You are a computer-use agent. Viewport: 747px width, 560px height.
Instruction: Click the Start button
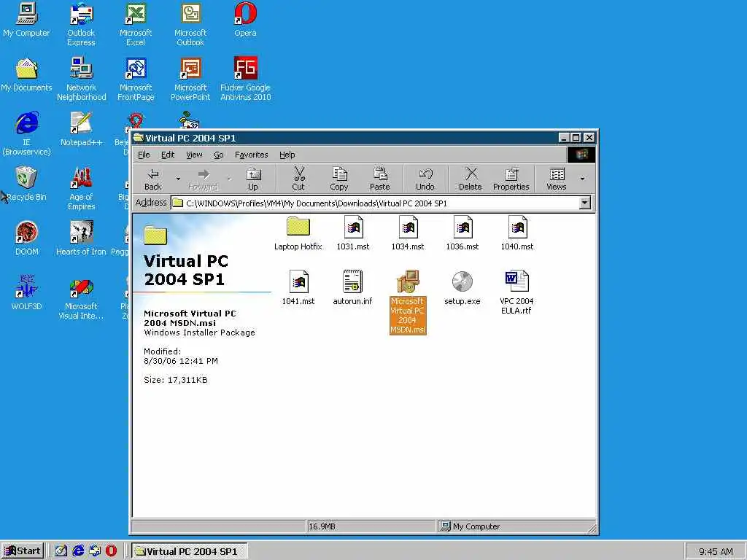[23, 551]
